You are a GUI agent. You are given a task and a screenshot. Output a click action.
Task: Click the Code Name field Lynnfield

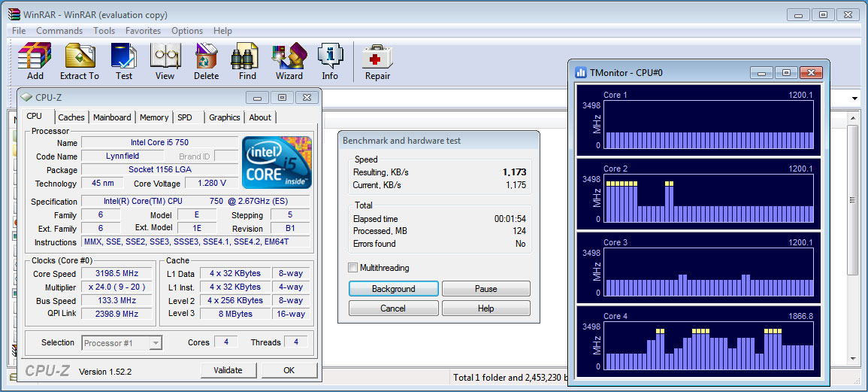coord(123,156)
